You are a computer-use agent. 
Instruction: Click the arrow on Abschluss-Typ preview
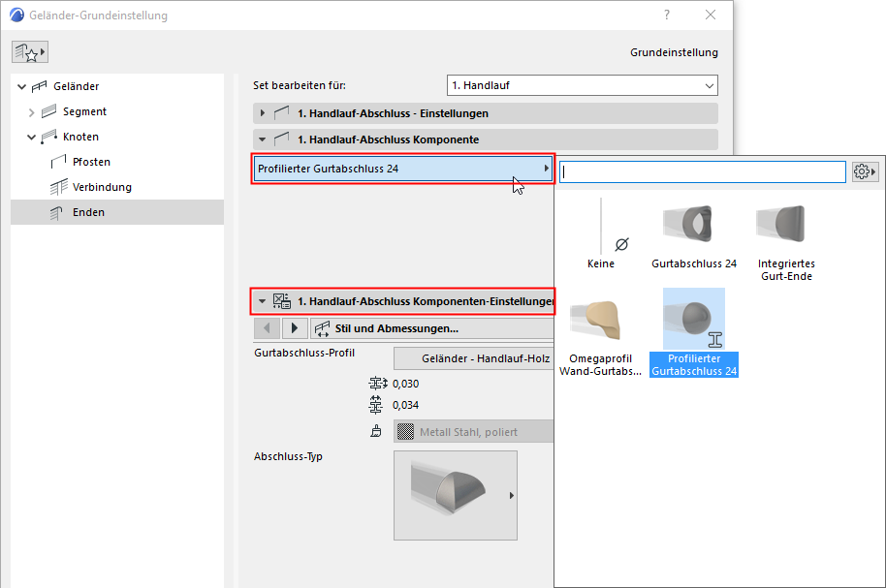512,495
